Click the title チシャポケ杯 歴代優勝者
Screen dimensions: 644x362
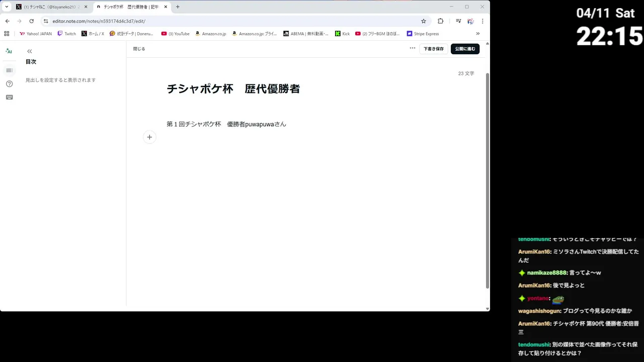[x=233, y=89]
